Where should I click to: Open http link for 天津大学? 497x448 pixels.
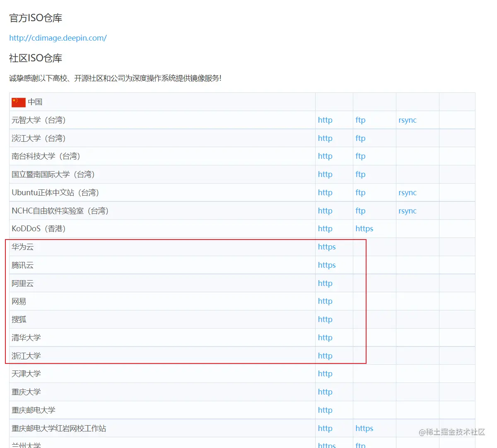coord(325,374)
